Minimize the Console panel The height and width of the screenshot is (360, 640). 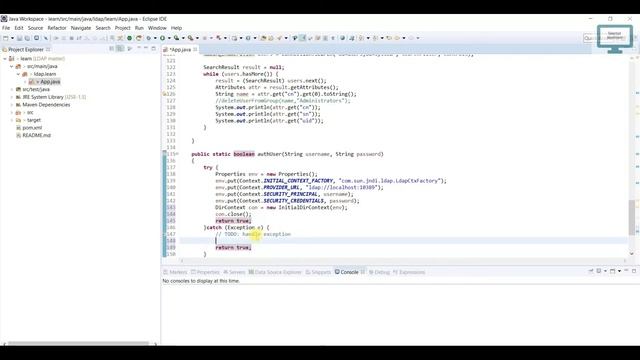coord(627,271)
